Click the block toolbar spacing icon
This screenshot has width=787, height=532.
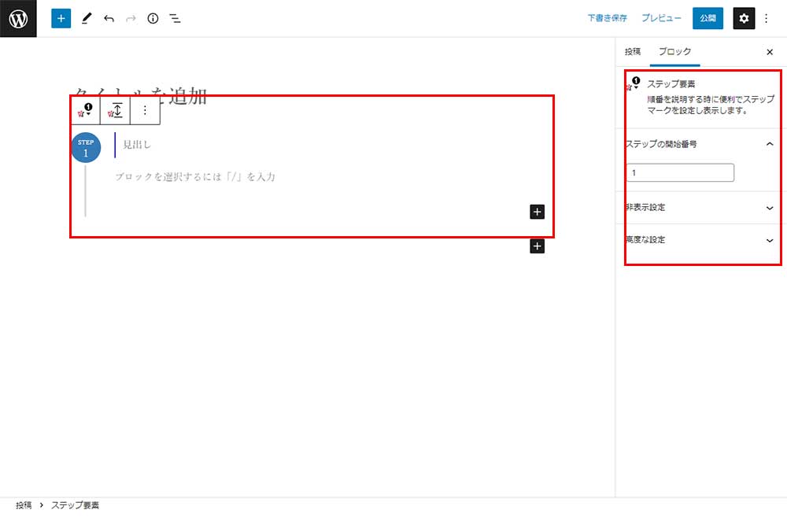(x=116, y=110)
